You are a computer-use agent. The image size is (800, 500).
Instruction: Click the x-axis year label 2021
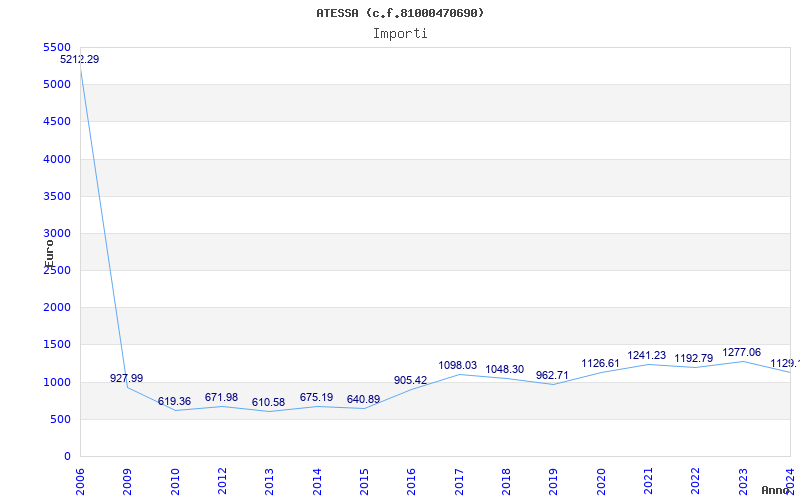[648, 482]
